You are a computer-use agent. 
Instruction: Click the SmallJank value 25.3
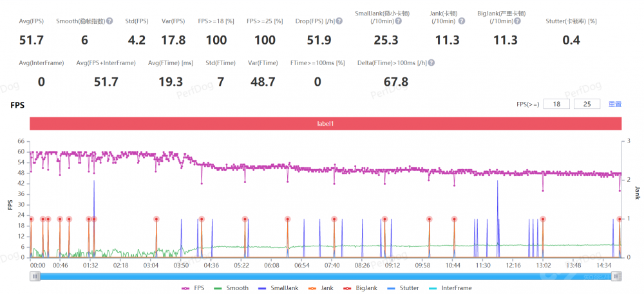click(x=386, y=41)
